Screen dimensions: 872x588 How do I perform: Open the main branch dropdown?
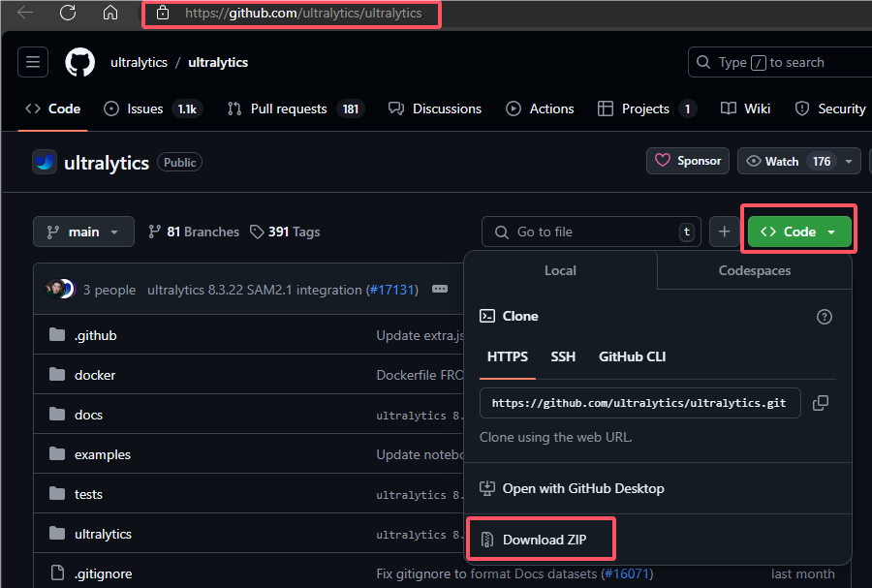[83, 232]
